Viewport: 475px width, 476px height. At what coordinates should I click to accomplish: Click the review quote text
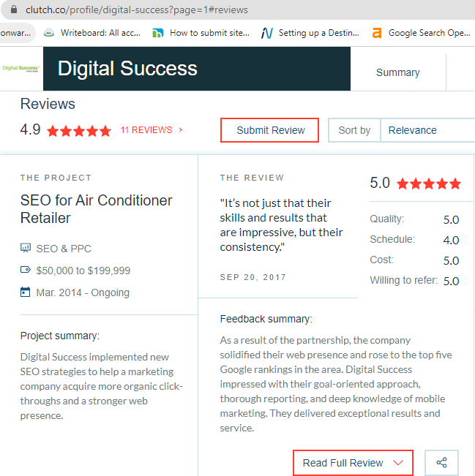(x=282, y=225)
